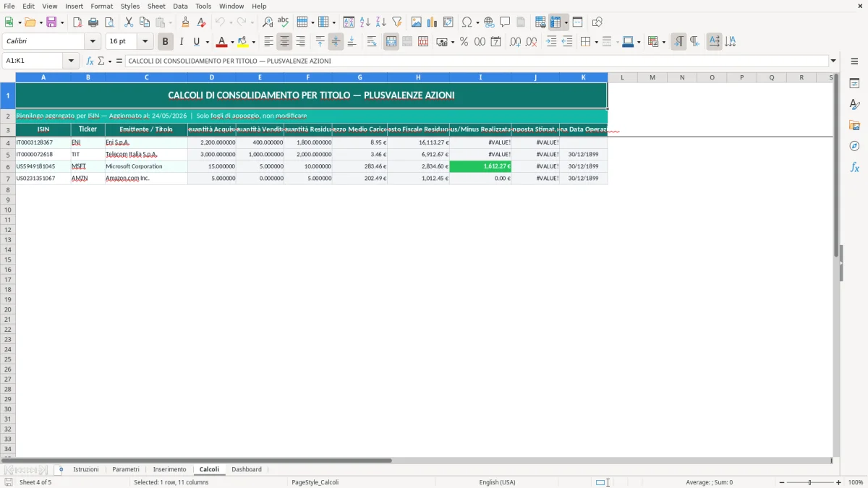The image size is (868, 488).
Task: Expand the formula bar
Action: point(833,61)
